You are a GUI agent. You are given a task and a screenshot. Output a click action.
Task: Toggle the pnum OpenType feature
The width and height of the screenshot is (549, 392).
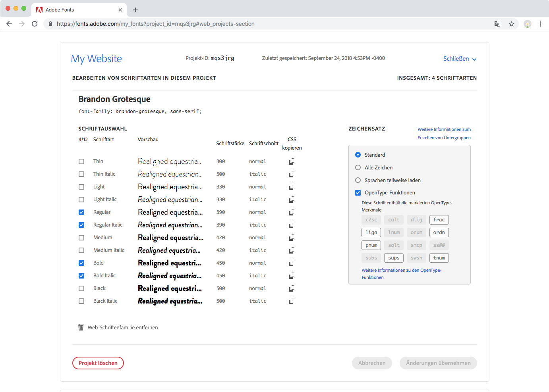[371, 245]
